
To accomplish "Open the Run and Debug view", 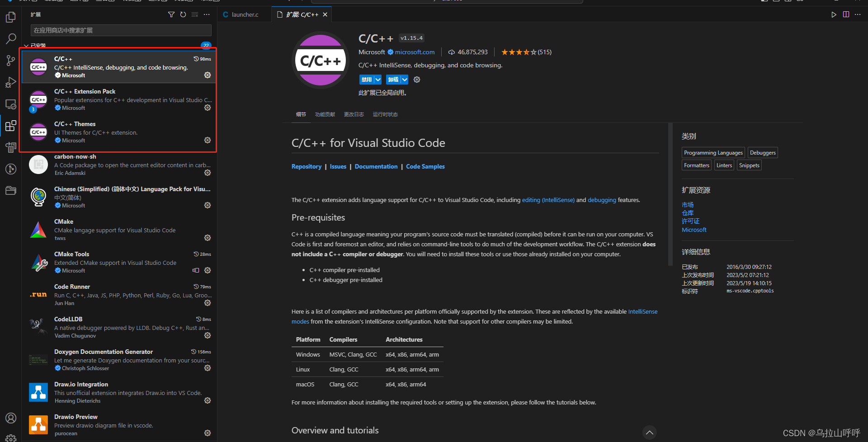I will point(11,82).
